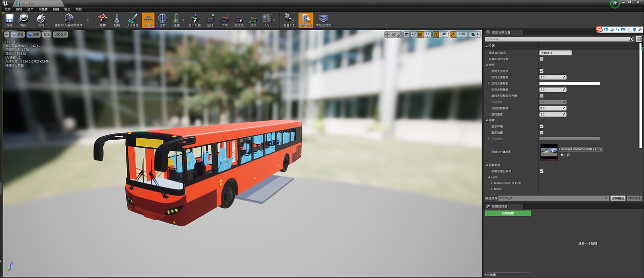Click 重新导入基础网格体 reimport icon
The height and width of the screenshot is (278, 644).
click(x=69, y=20)
